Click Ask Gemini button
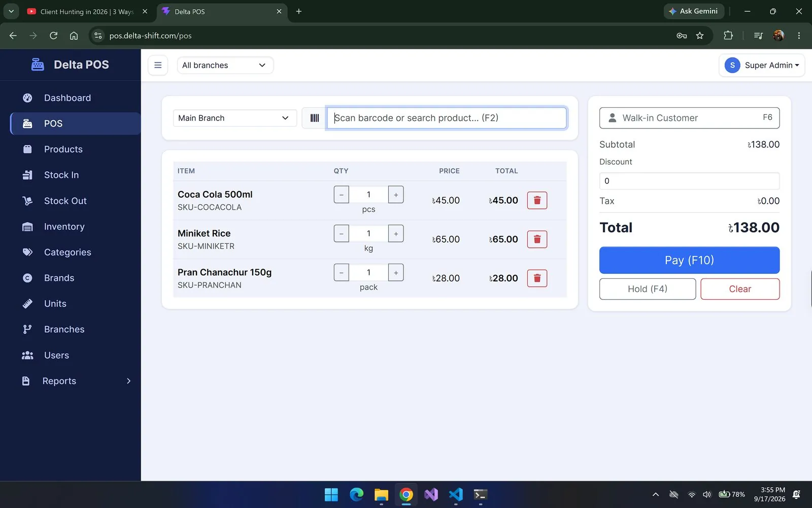The height and width of the screenshot is (508, 812). 693,11
